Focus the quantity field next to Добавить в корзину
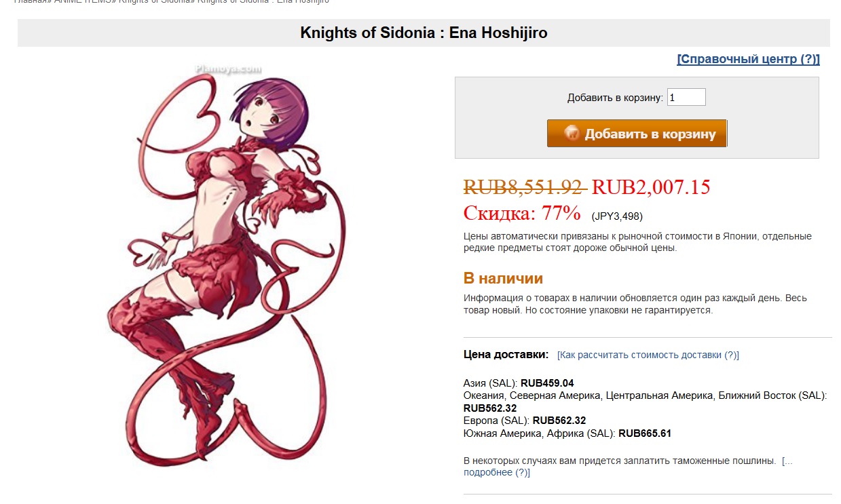Screen dimensions: 841x504 pos(686,98)
